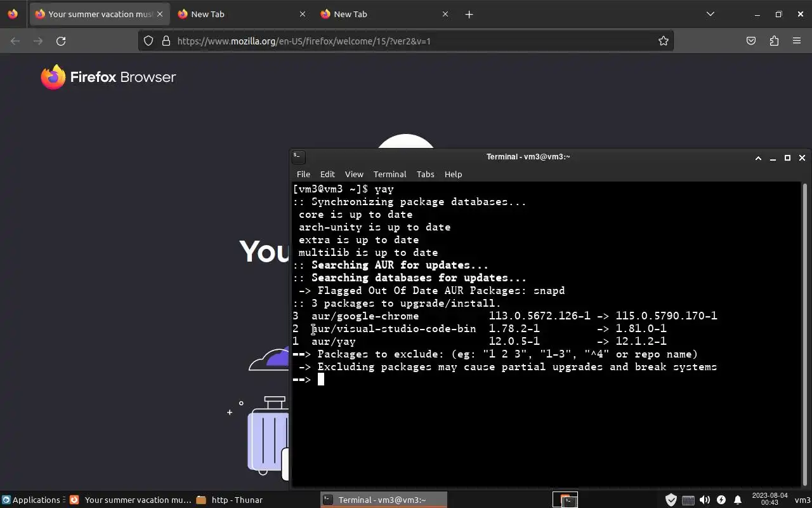Screen dimensions: 812x508
Task: Select 'http - Thunar' taskbar entry
Action: click(x=231, y=500)
